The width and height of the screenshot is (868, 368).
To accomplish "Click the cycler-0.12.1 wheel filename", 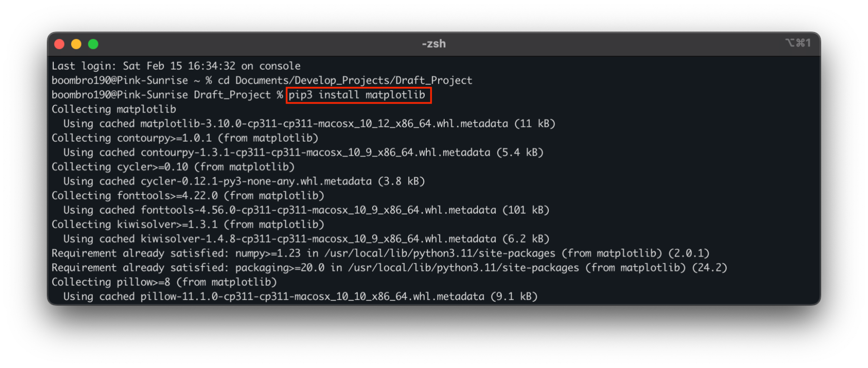I will (x=256, y=181).
